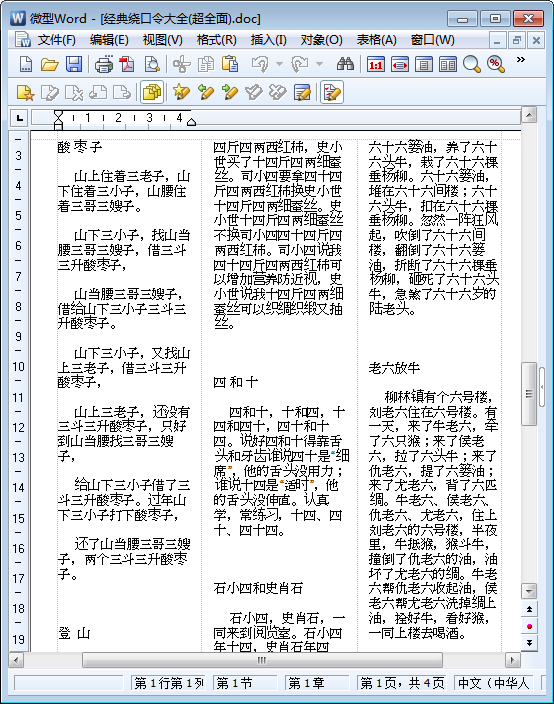
Task: Open the 文件(F) menu
Action: [56, 40]
